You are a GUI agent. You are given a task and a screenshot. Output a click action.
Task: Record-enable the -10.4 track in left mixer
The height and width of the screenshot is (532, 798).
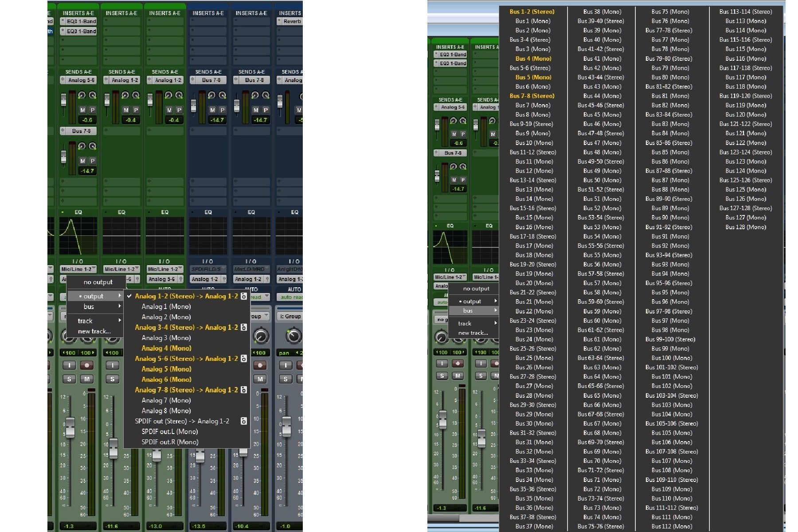click(260, 365)
